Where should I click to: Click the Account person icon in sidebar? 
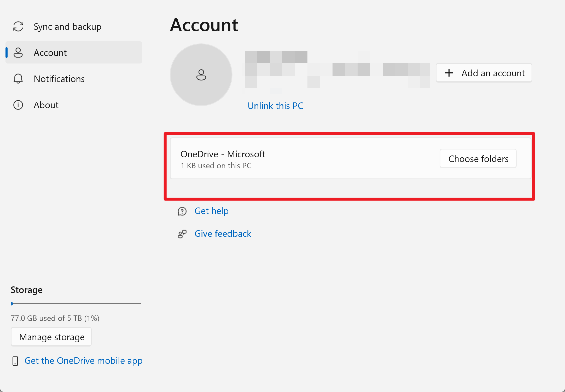(x=18, y=53)
